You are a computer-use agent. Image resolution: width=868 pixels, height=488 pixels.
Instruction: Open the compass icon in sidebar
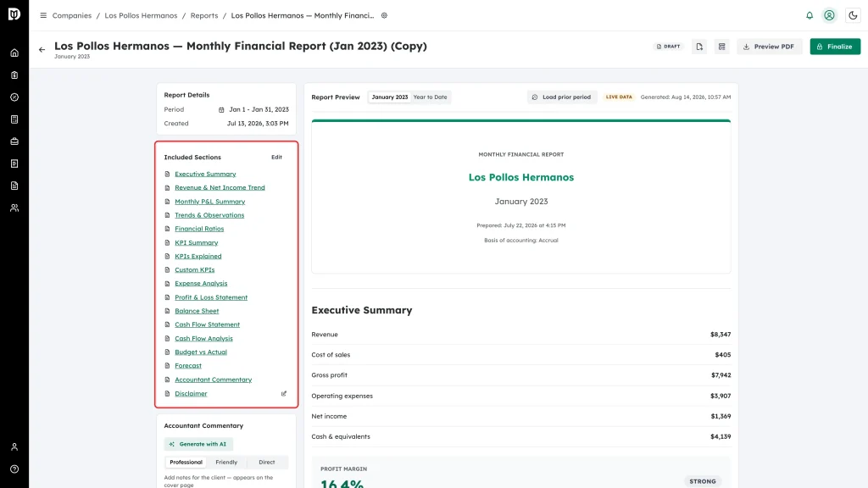pyautogui.click(x=14, y=97)
